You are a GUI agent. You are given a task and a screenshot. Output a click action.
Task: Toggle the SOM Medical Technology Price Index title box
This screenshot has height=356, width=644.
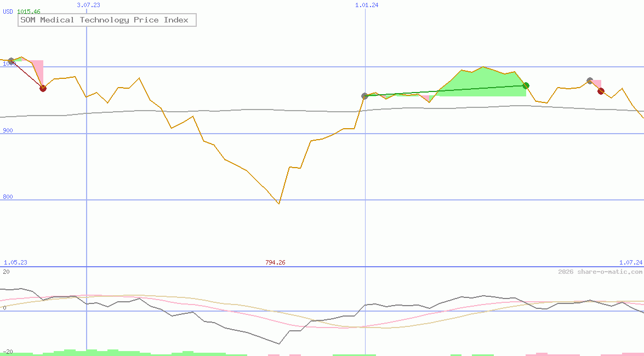(107, 20)
